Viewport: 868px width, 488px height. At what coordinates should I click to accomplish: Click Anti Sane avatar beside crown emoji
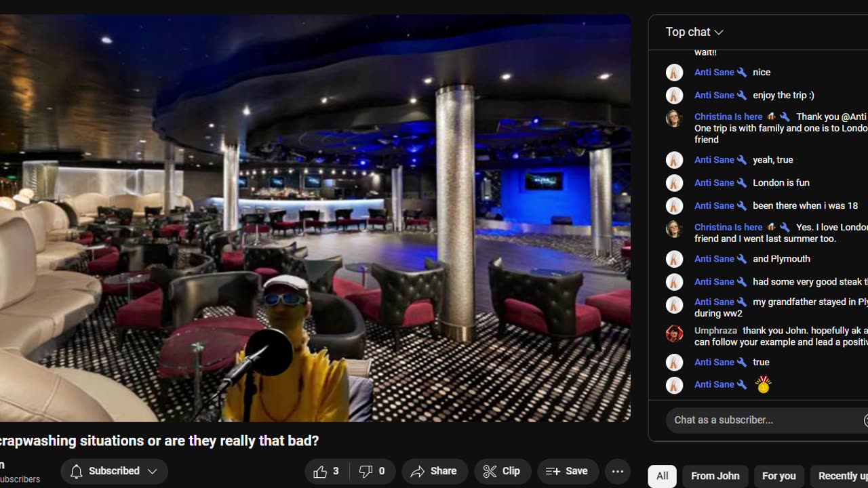pyautogui.click(x=674, y=385)
